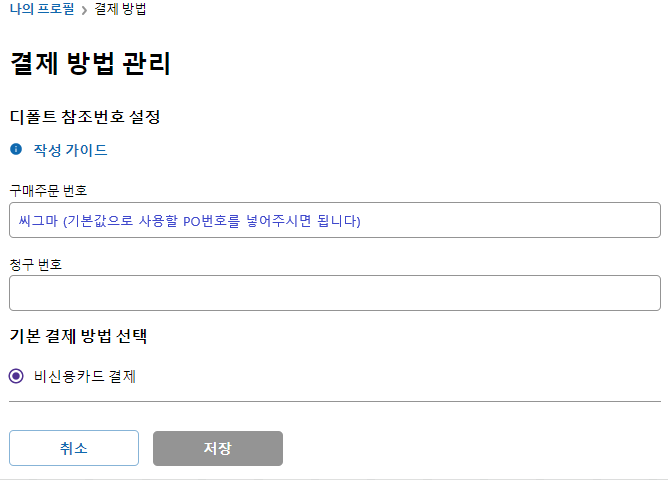The width and height of the screenshot is (668, 480).
Task: Click the 기본 결제 방법 선택 section heading
Action: tap(78, 336)
